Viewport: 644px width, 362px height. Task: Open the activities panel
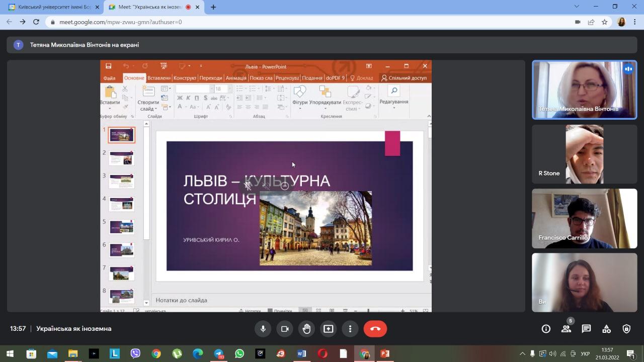tap(606, 329)
